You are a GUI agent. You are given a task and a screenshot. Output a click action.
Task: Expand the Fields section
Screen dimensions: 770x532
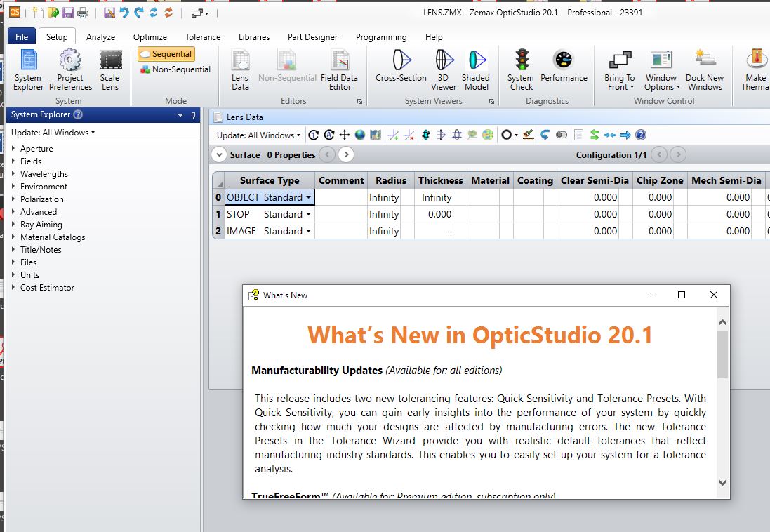[13, 161]
